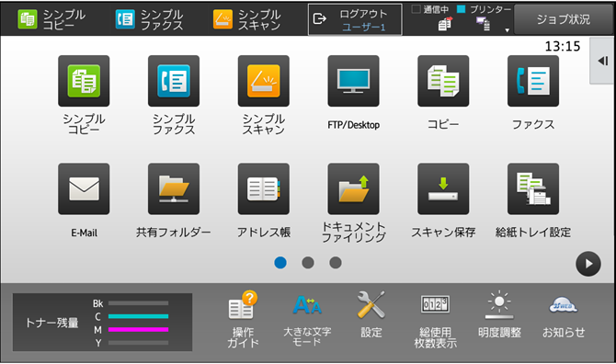
Task: Select first page indicator dot
Action: click(280, 263)
